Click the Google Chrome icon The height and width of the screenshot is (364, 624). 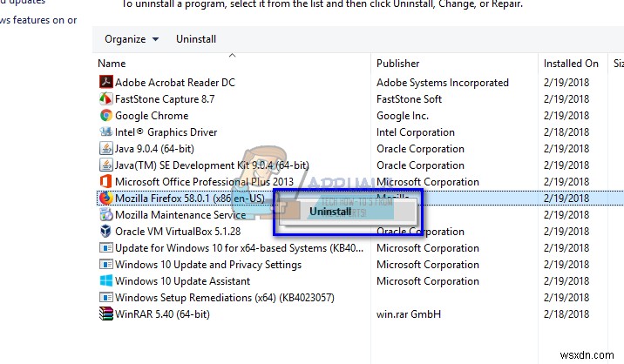pyautogui.click(x=105, y=115)
